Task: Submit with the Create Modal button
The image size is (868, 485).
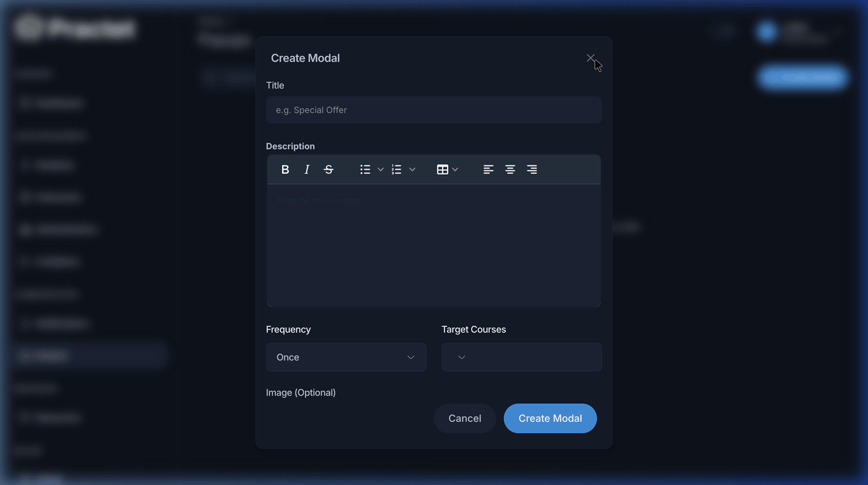Action: 551,418
